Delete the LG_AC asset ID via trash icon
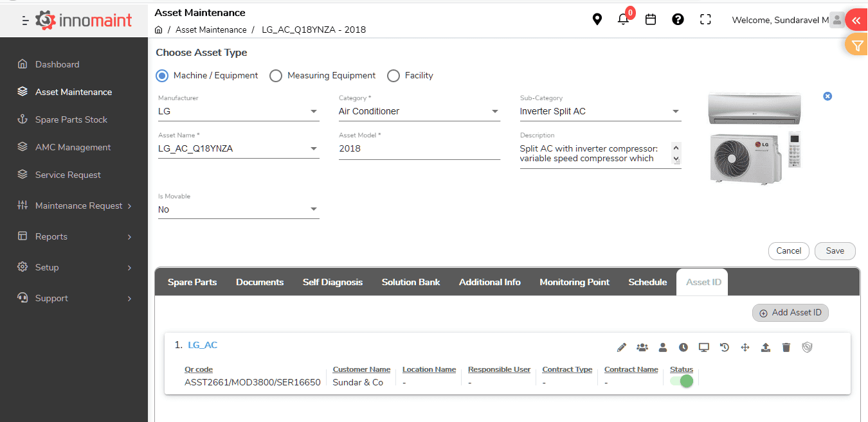The width and height of the screenshot is (868, 422). [x=786, y=347]
